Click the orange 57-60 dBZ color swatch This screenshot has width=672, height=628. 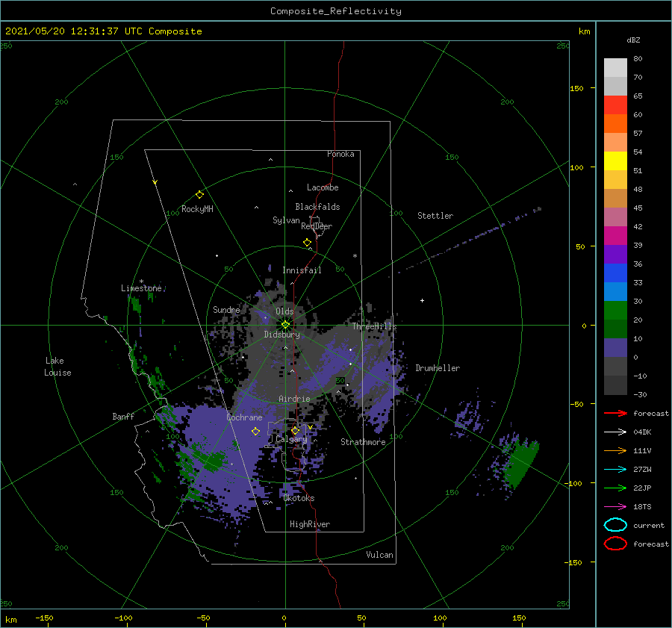point(615,124)
